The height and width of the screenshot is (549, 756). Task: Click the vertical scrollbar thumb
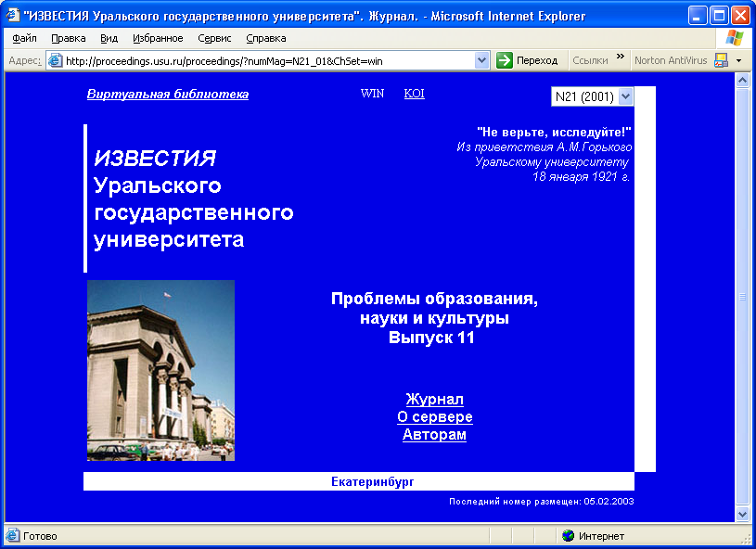[742, 297]
